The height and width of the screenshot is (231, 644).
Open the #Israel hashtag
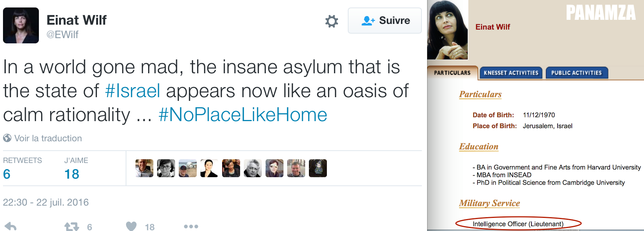[x=132, y=91]
